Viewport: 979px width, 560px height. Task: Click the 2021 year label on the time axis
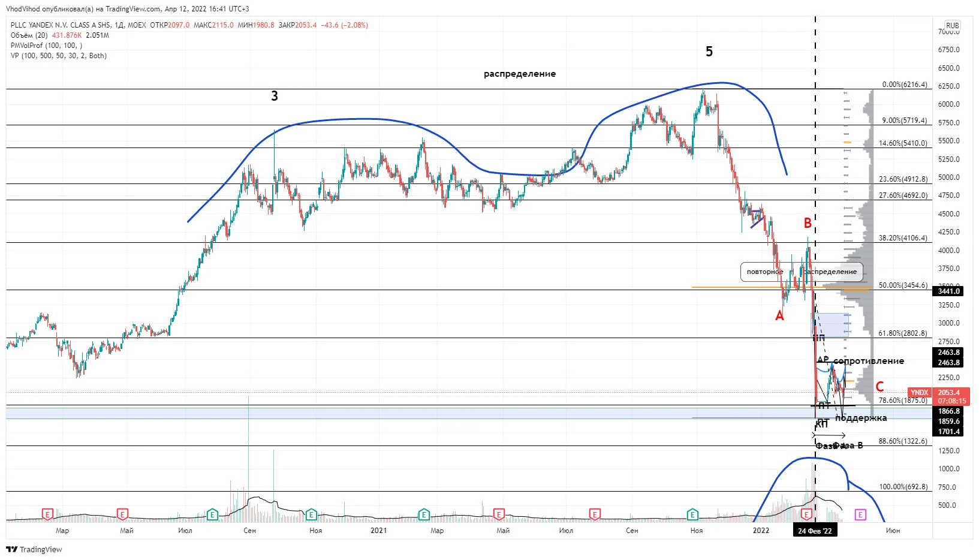click(x=378, y=531)
